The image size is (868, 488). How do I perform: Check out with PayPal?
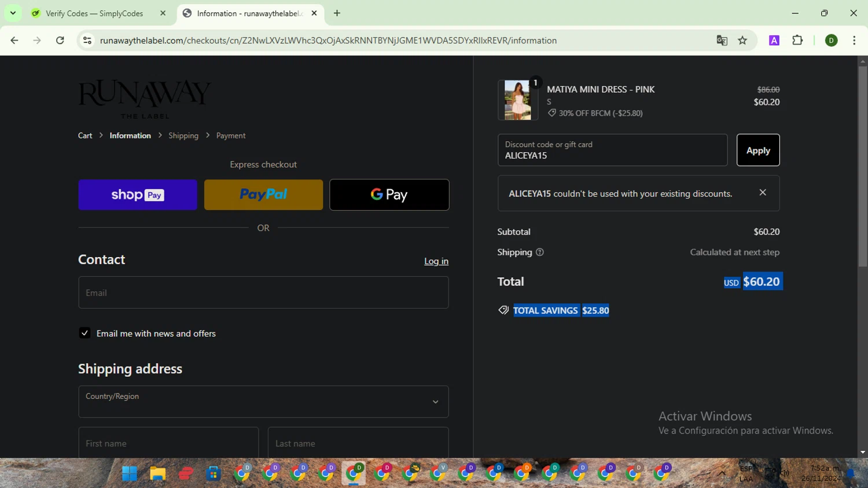(263, 195)
